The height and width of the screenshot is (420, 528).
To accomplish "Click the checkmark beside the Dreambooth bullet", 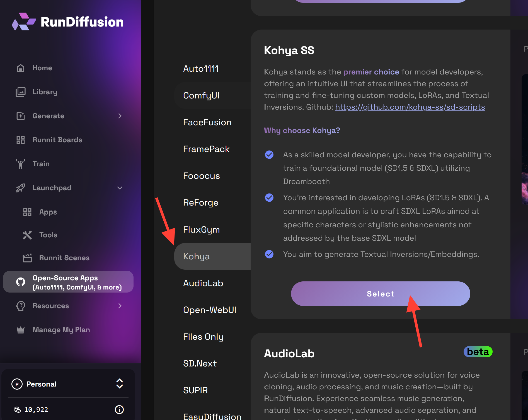I will tap(269, 155).
